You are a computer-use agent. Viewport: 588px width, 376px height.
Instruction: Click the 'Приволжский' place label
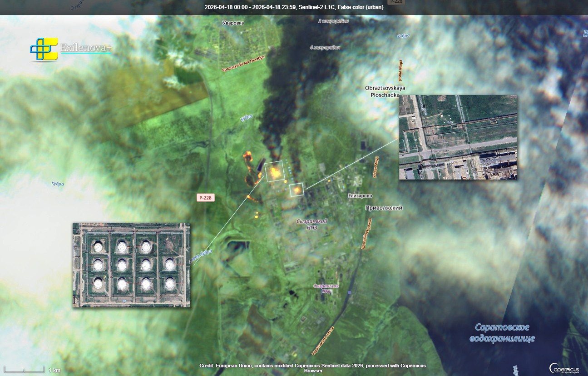(384, 208)
